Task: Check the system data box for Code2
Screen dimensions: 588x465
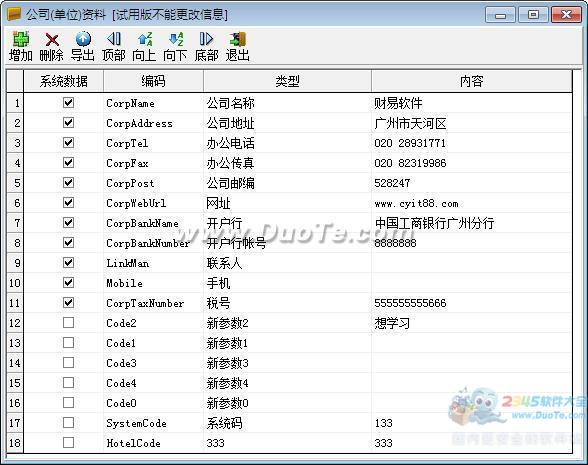Action: (x=68, y=322)
